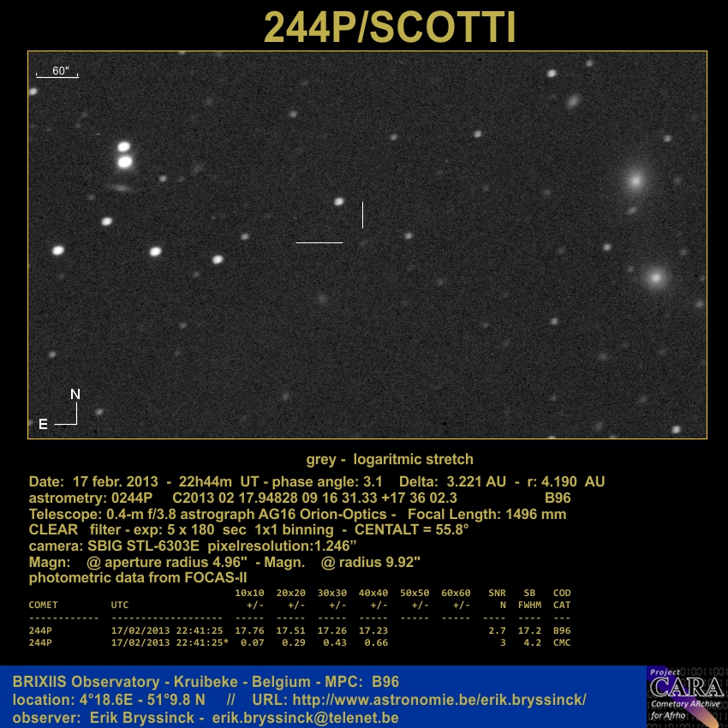Click the 60x60 column header
Viewport: 728px width, 728px height.
[456, 593]
